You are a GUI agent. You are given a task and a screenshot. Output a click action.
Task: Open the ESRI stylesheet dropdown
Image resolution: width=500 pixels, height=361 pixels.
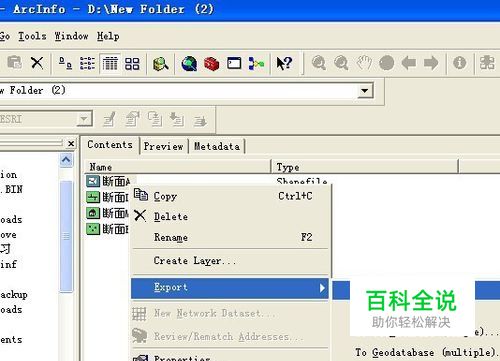point(84,119)
